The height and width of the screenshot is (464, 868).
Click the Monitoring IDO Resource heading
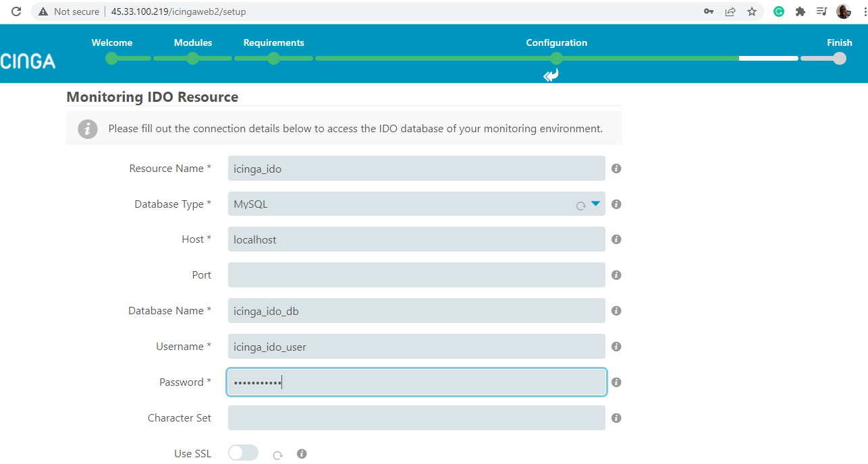pos(153,97)
